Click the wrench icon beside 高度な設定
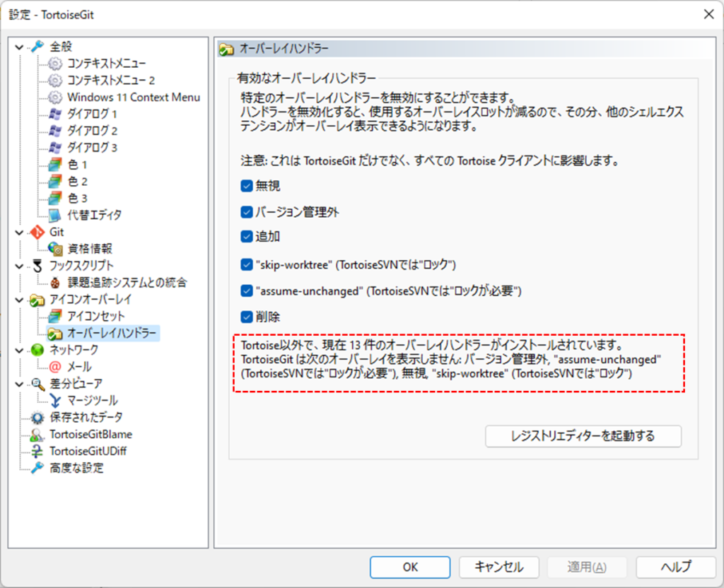The height and width of the screenshot is (588, 724). pyautogui.click(x=37, y=468)
